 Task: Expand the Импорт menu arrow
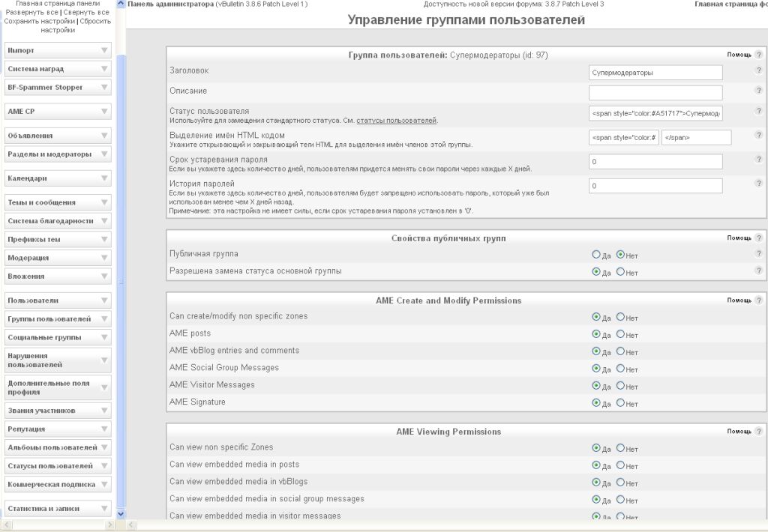(x=104, y=50)
